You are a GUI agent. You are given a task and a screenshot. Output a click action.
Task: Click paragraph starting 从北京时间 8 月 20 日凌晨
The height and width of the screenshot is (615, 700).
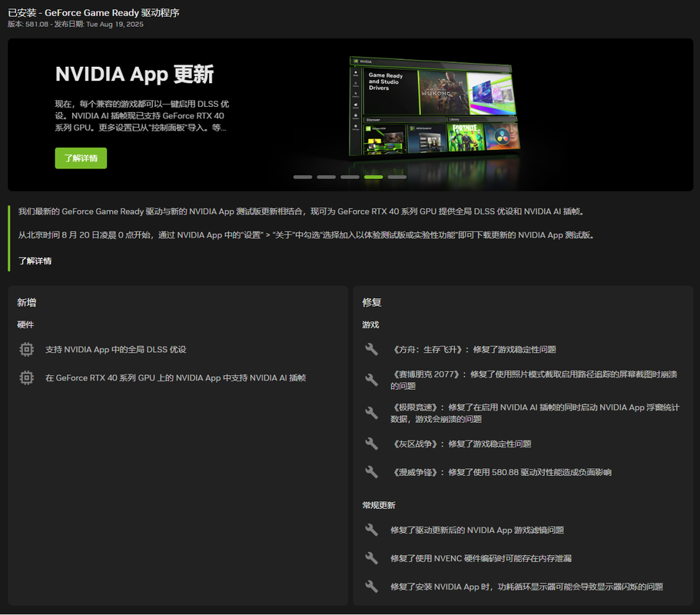click(x=307, y=235)
